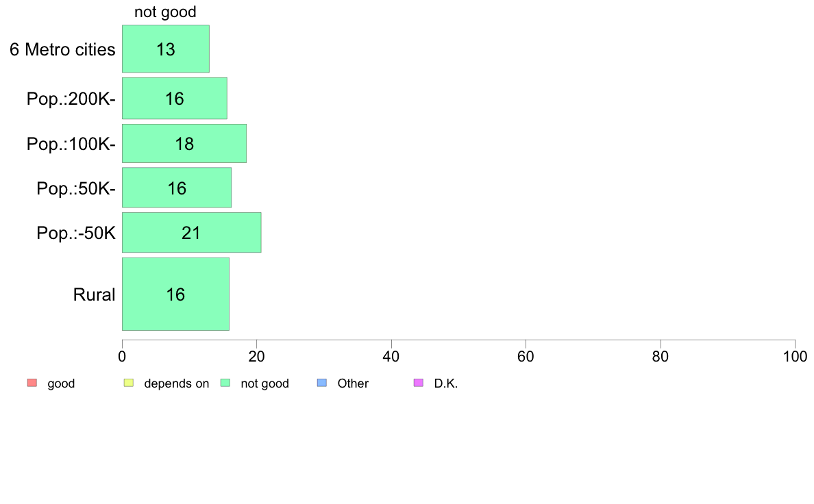The image size is (814, 504).
Task: Select the Pop.:100K- bar showing 18
Action: [184, 143]
